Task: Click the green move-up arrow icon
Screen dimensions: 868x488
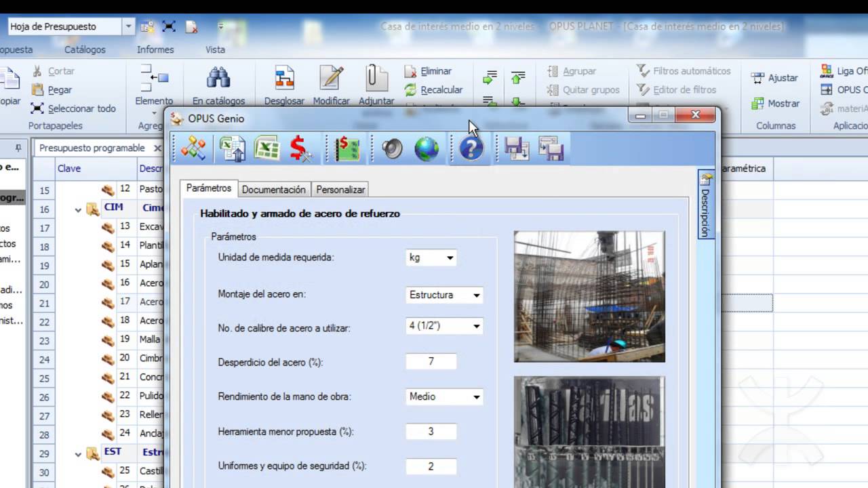Action: 517,78
